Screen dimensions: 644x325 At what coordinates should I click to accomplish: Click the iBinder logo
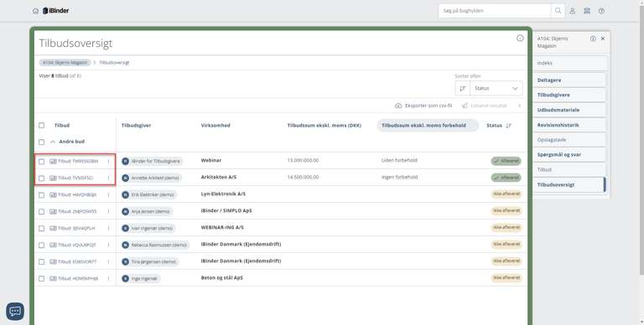click(x=56, y=11)
